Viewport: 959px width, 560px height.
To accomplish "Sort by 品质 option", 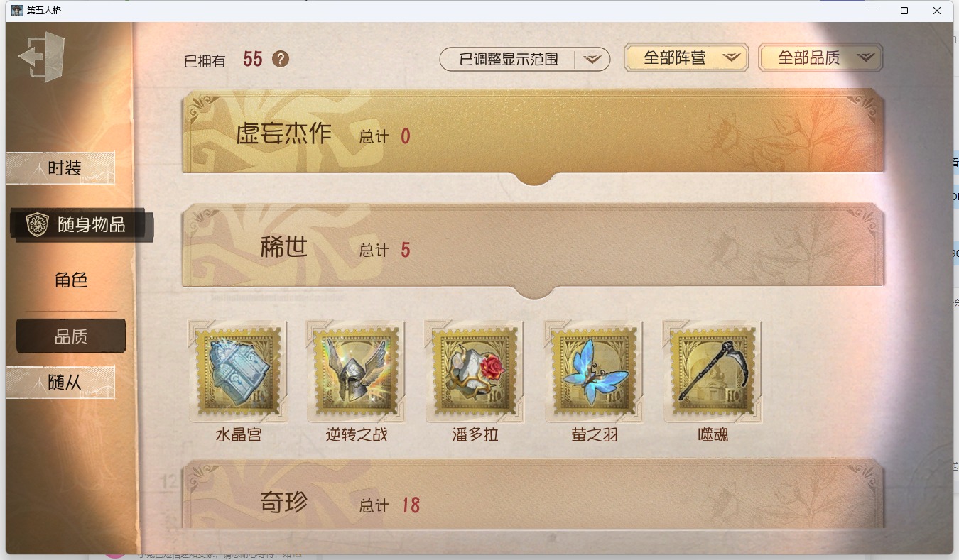I will pos(71,336).
